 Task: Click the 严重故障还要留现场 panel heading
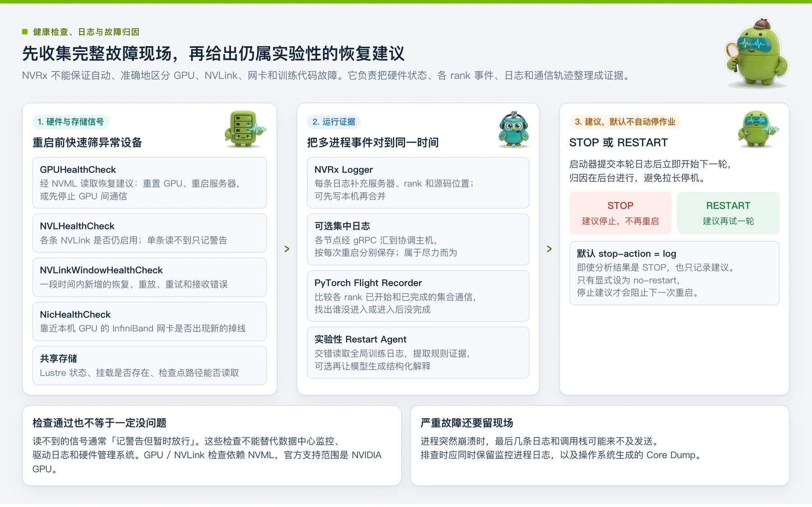pos(467,423)
